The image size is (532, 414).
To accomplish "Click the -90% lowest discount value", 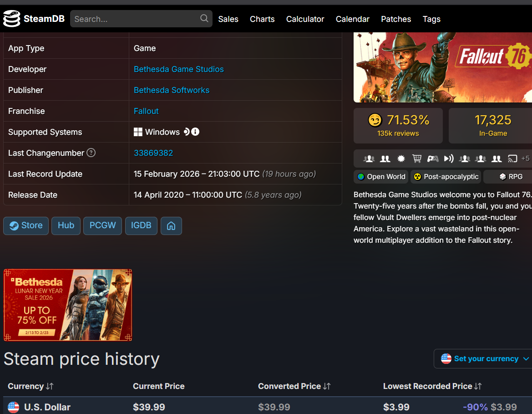I will [475, 407].
